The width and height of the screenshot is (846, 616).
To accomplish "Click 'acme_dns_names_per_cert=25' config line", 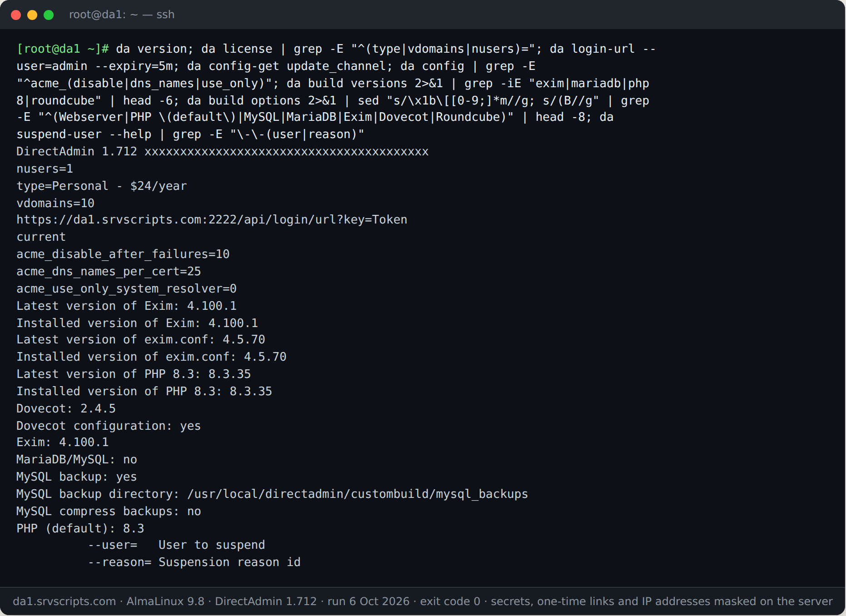I will pos(109,271).
